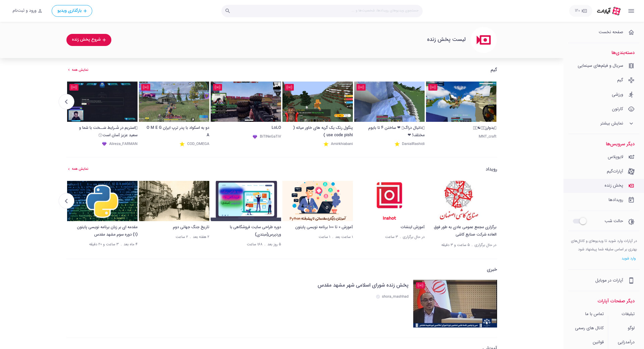
Task: Open the COD_OMEGA game stream thumbnail
Action: click(x=174, y=102)
